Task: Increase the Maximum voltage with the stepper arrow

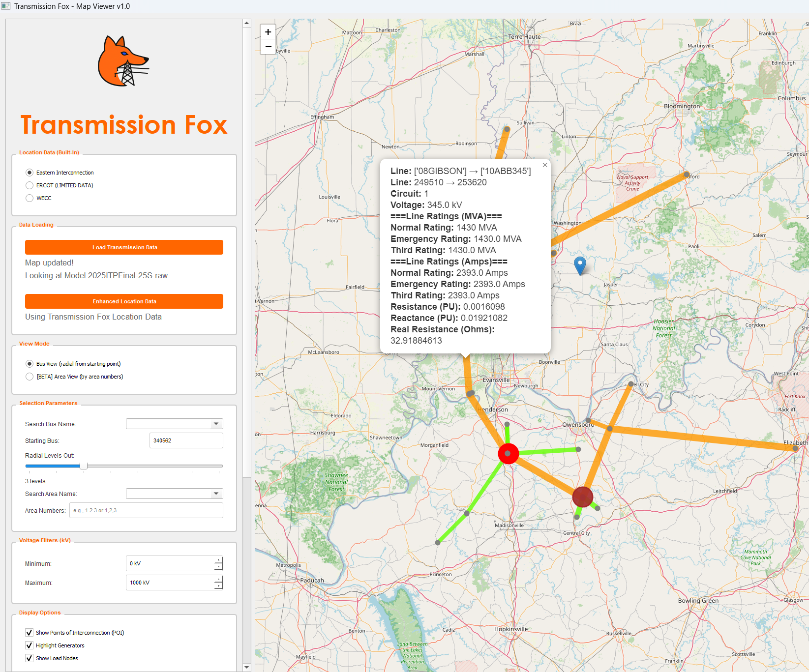Action: coord(218,580)
